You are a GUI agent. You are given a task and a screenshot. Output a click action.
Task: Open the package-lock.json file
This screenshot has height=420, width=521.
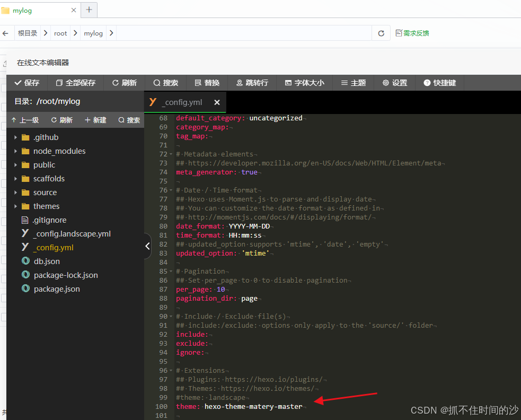tap(66, 275)
